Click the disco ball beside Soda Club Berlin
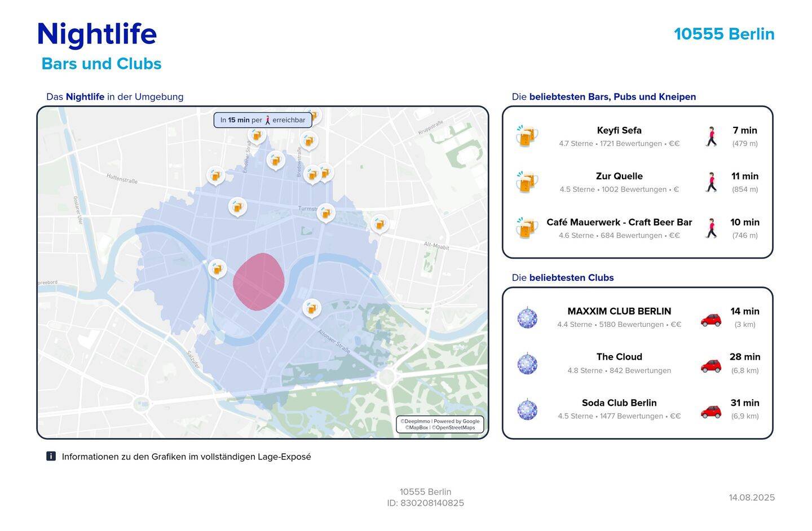This screenshot has width=812, height=531. (x=527, y=409)
